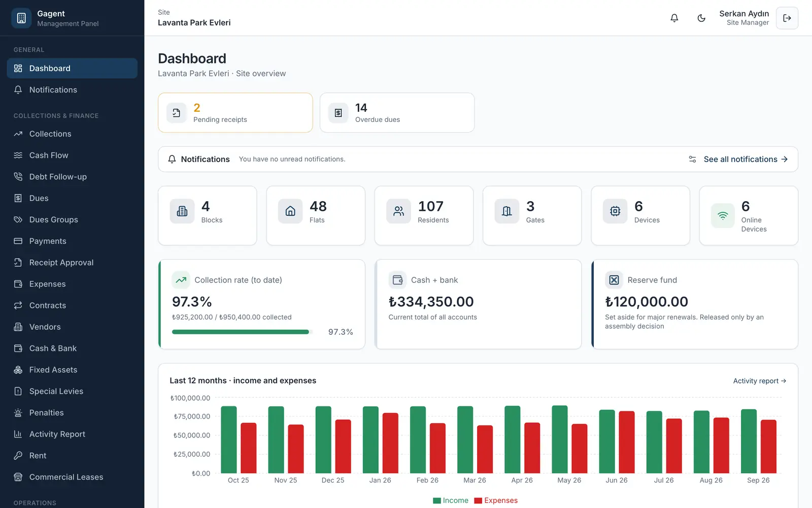Click the Residents people icon
The image size is (812, 508).
coord(398,211)
